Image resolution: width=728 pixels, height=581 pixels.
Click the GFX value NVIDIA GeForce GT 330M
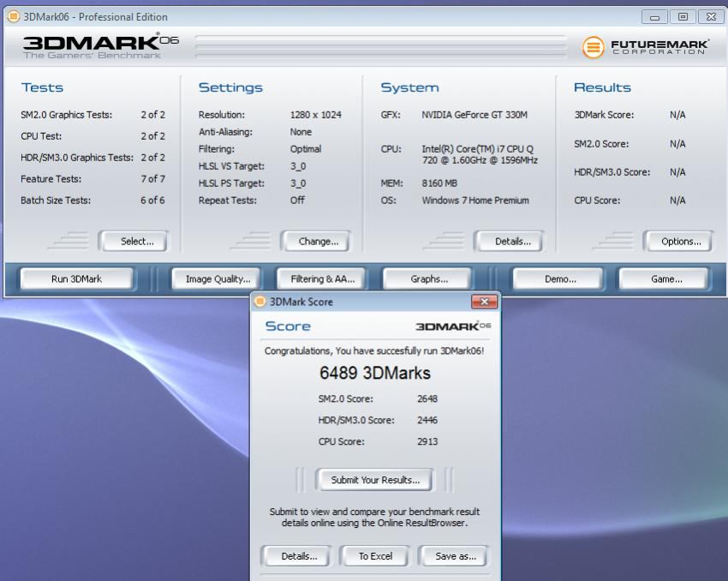click(x=474, y=115)
